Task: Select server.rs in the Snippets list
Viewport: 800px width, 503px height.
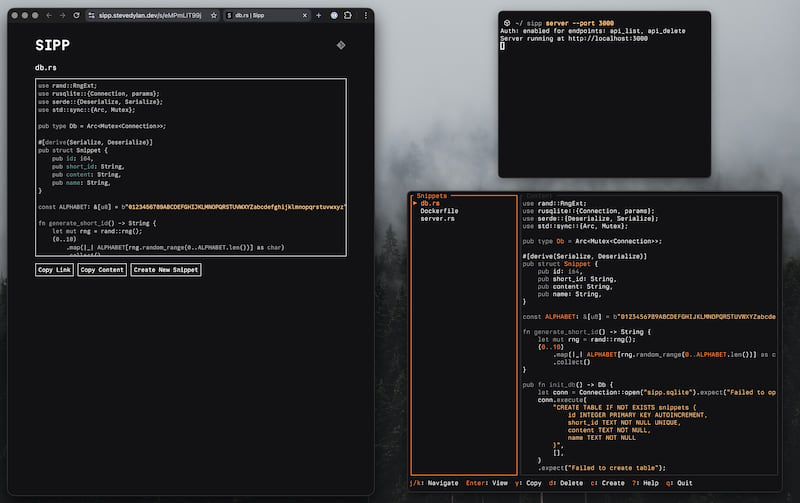Action: point(437,219)
